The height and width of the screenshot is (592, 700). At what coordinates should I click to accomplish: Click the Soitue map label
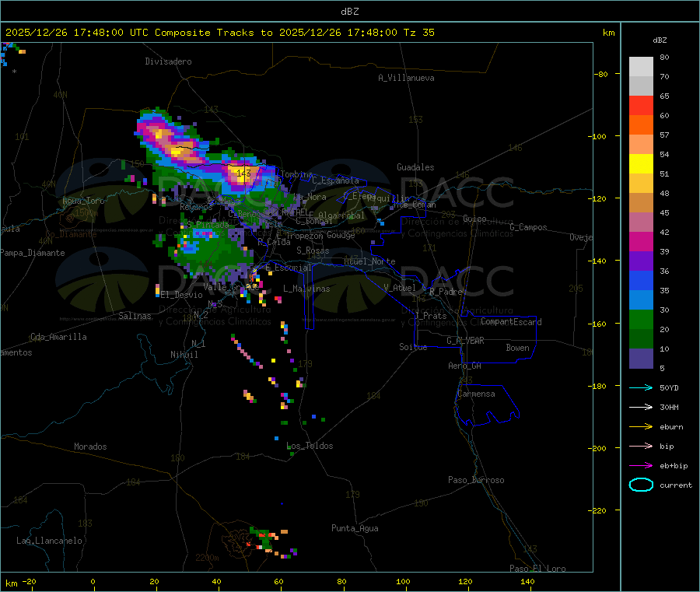[x=413, y=347]
